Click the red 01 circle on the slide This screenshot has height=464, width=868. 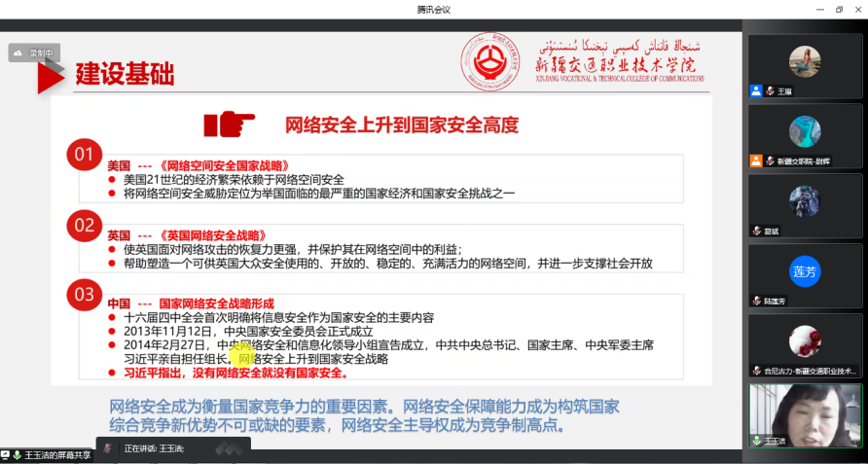85,154
